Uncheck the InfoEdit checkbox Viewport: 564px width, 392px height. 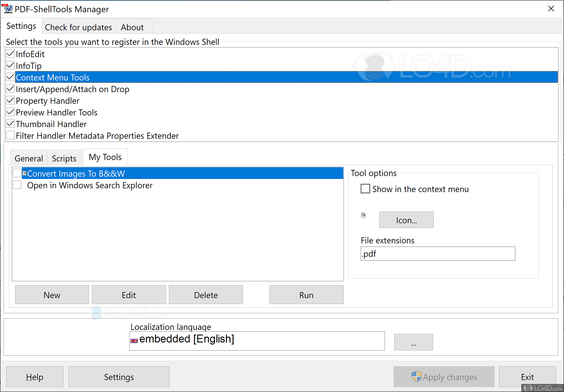pos(10,53)
